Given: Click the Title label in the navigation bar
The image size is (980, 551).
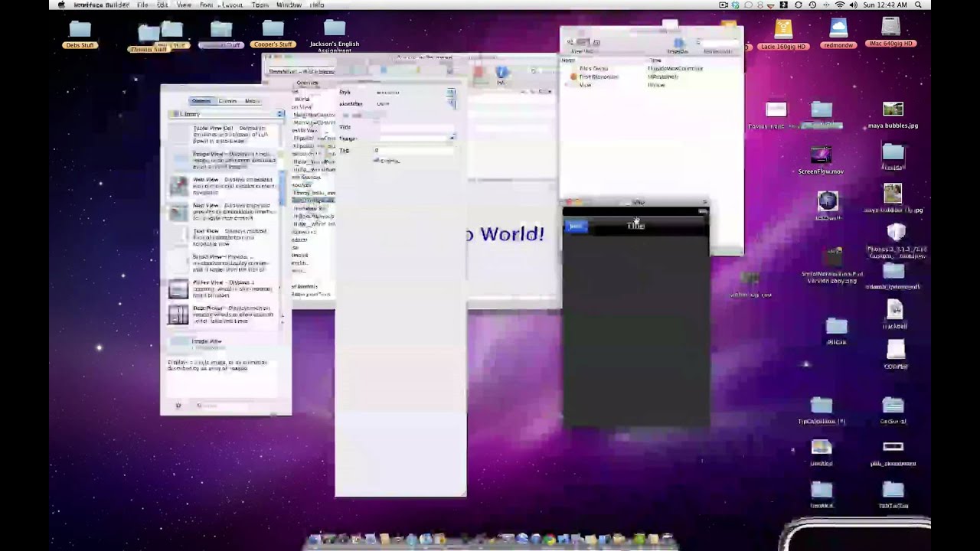Looking at the screenshot, I should (x=635, y=225).
